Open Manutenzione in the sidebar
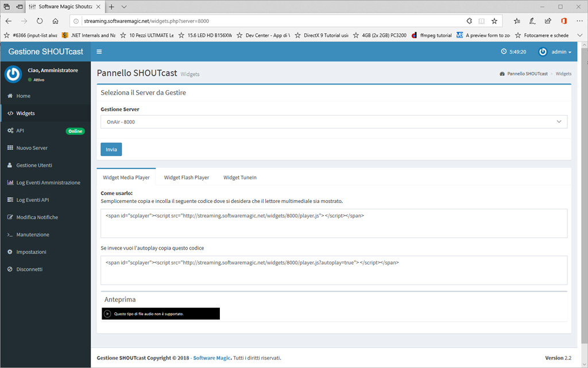 pos(45,235)
